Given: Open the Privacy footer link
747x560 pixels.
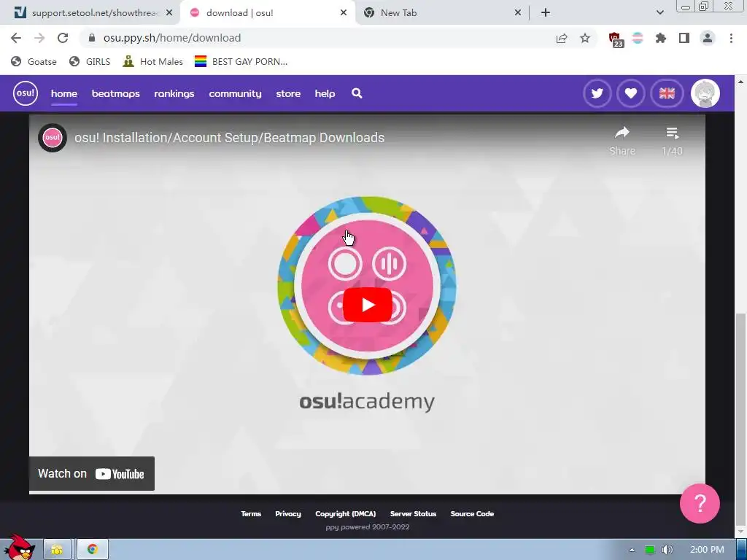Looking at the screenshot, I should pyautogui.click(x=287, y=514).
